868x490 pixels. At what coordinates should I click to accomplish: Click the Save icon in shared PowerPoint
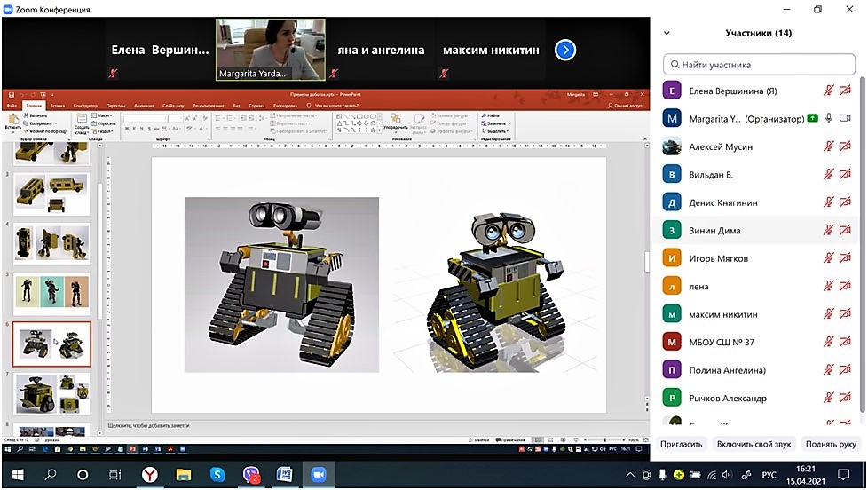point(11,95)
